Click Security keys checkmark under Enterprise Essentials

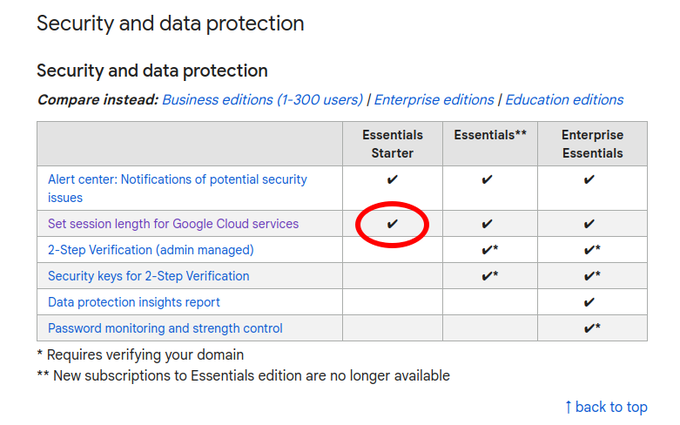click(x=590, y=276)
